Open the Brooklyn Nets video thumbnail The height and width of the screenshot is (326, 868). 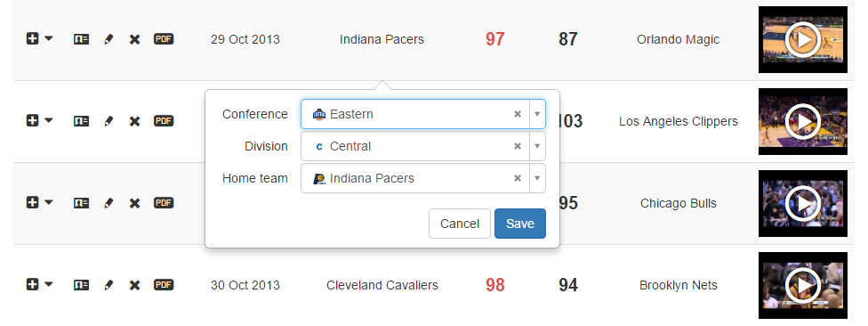[803, 285]
